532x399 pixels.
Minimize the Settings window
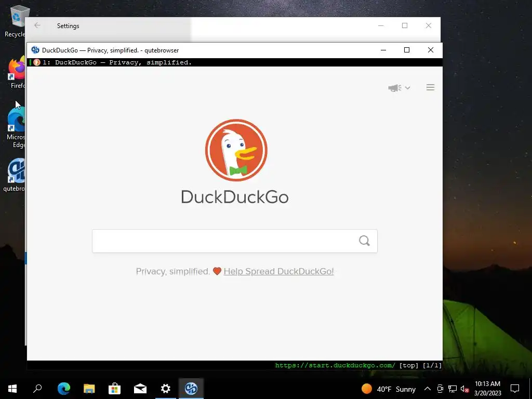tap(381, 25)
